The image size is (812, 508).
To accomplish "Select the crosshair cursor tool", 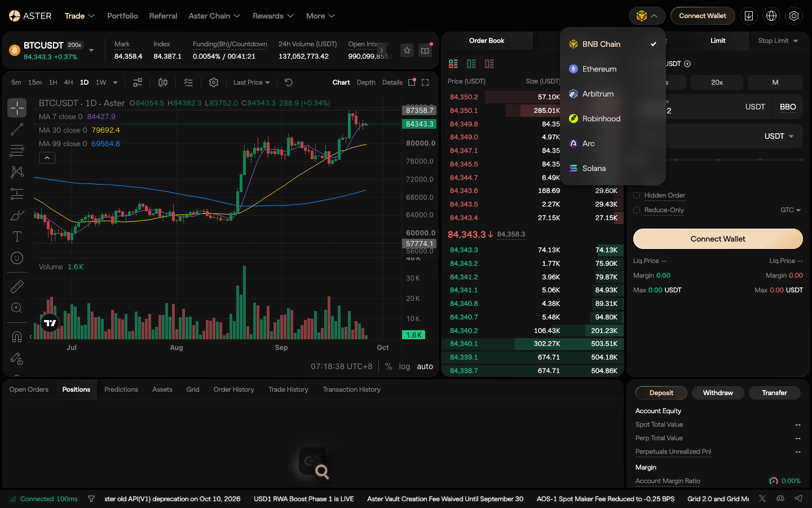I will [17, 108].
